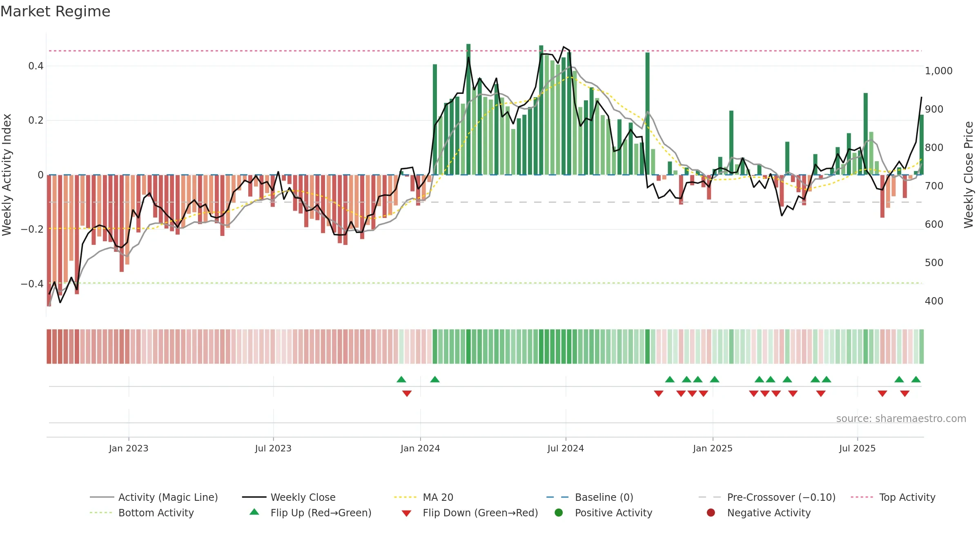This screenshot has height=551, width=980.
Task: Click the −0.2 activity axis tick label
Action: click(32, 229)
